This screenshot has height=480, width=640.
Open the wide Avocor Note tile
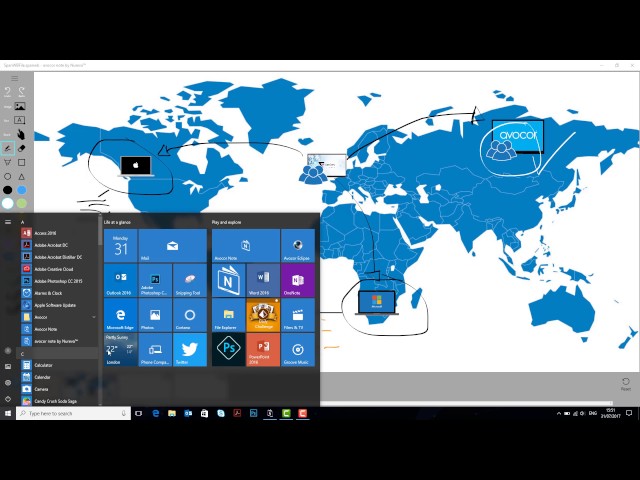[x=246, y=245]
